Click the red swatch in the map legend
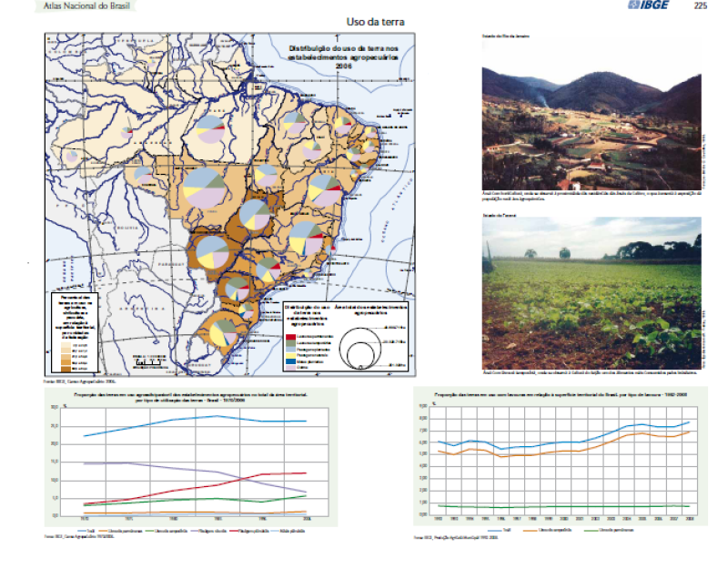Image resolution: width=728 pixels, height=569 pixels. coord(290,336)
